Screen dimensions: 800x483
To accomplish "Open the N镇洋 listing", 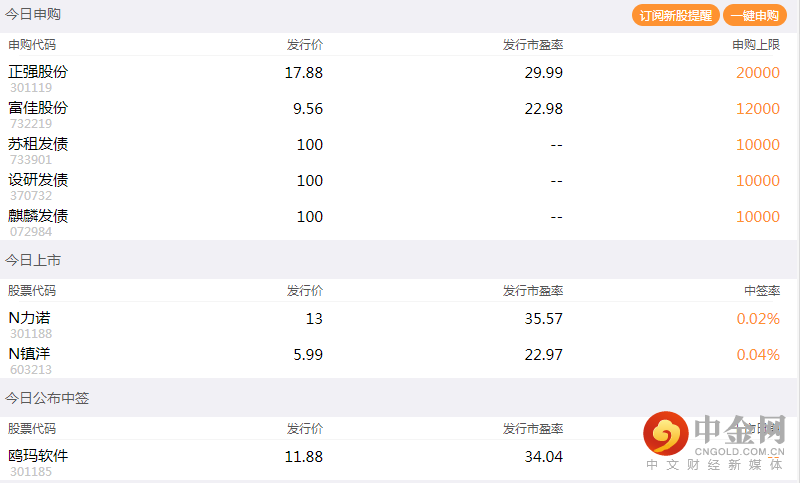I will 29,354.
